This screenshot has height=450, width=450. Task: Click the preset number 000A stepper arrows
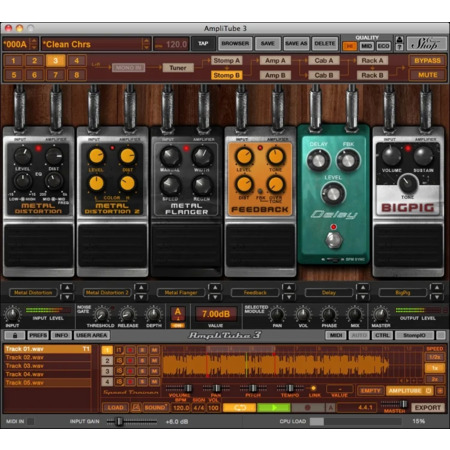click(34, 44)
